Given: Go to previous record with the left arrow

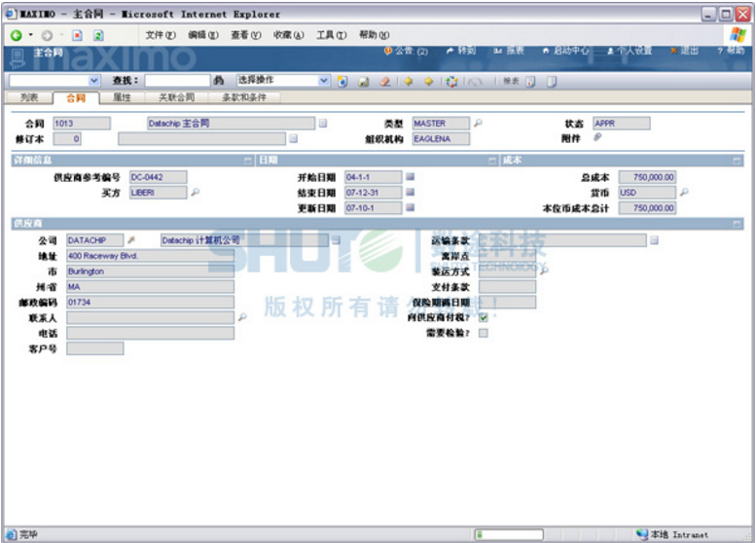Looking at the screenshot, I should (409, 82).
